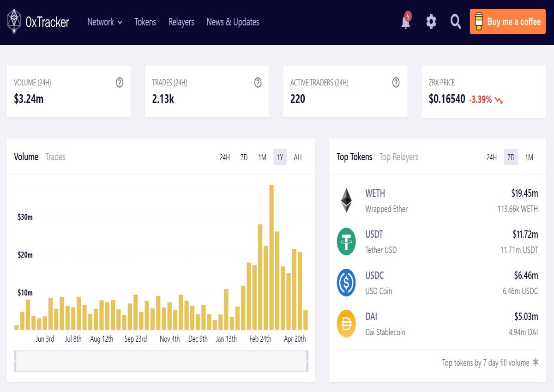Click the 0xTracker logo
The height and width of the screenshot is (392, 554).
38,22
